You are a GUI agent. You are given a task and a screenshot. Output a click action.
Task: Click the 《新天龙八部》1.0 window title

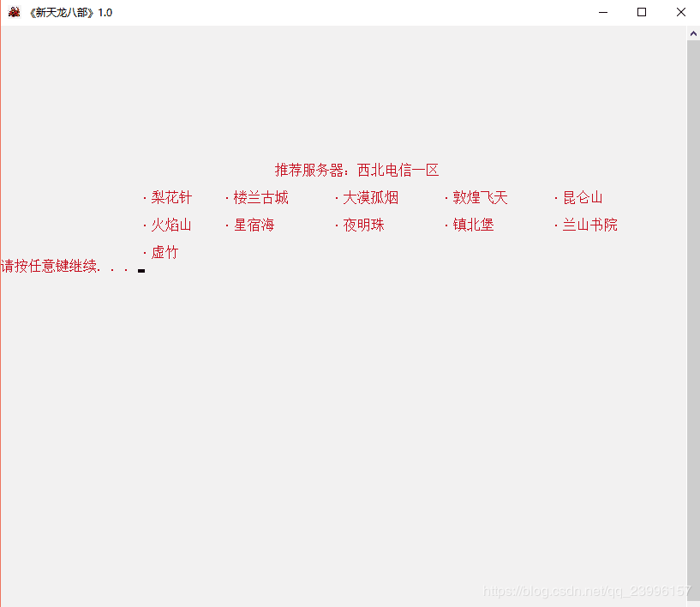(x=70, y=13)
